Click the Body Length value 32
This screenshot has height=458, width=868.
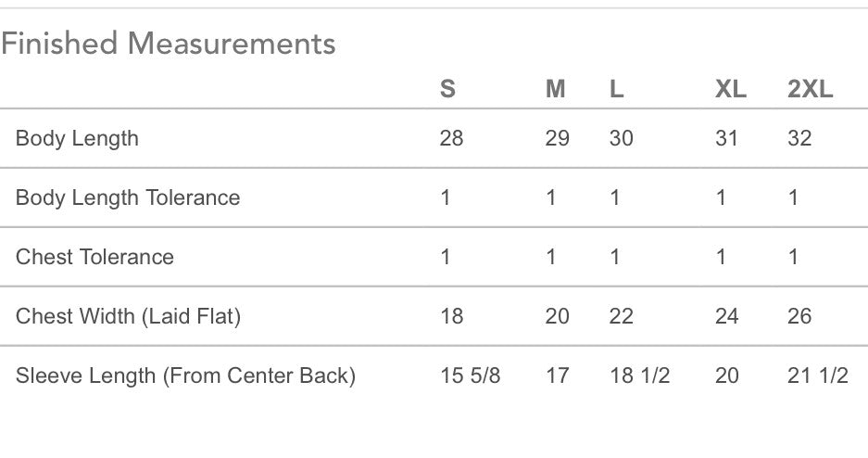pos(799,138)
